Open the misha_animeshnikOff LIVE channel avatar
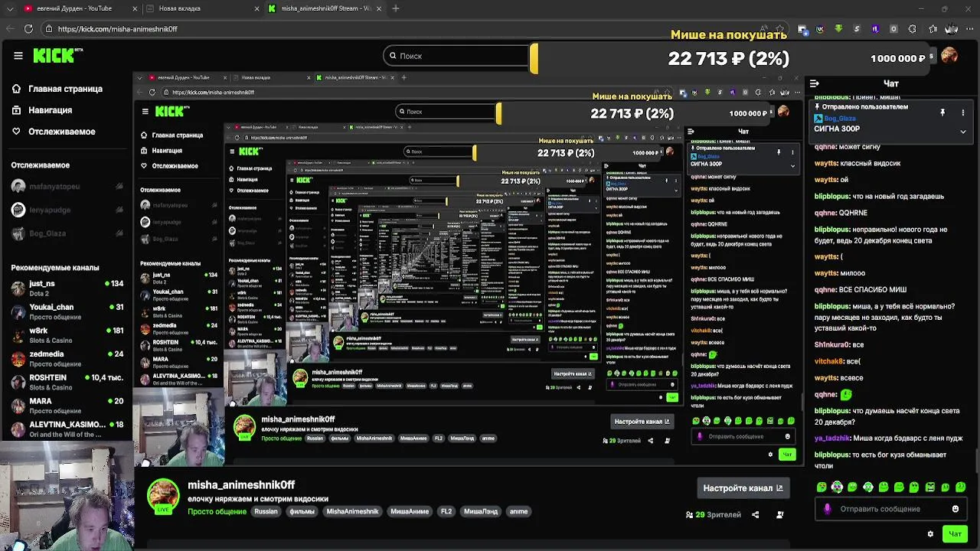 (162, 495)
